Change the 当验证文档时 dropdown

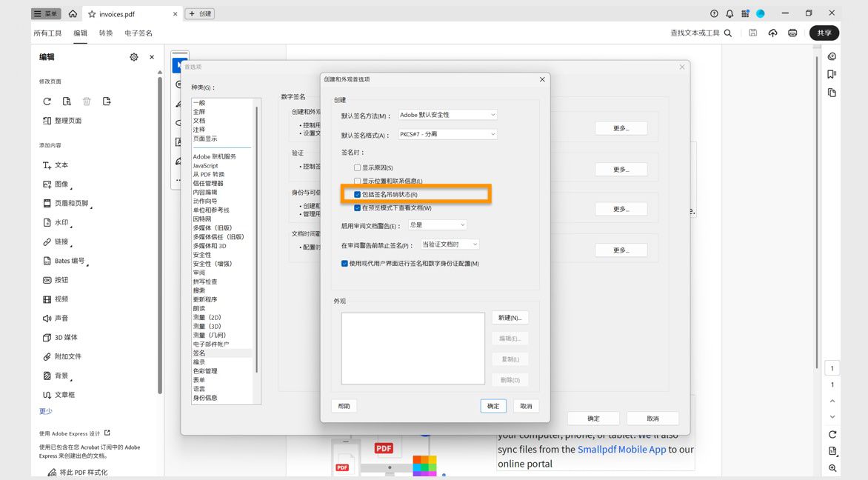[450, 243]
